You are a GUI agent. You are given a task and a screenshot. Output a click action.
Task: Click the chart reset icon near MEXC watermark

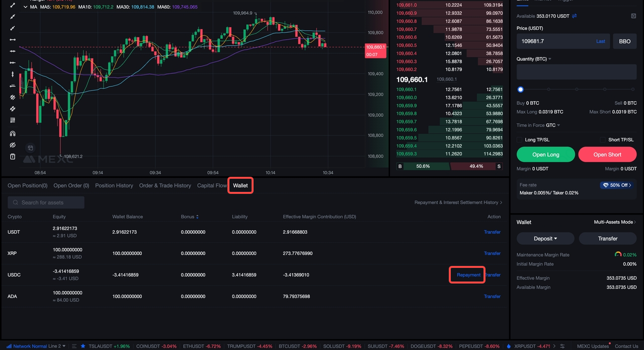[30, 148]
